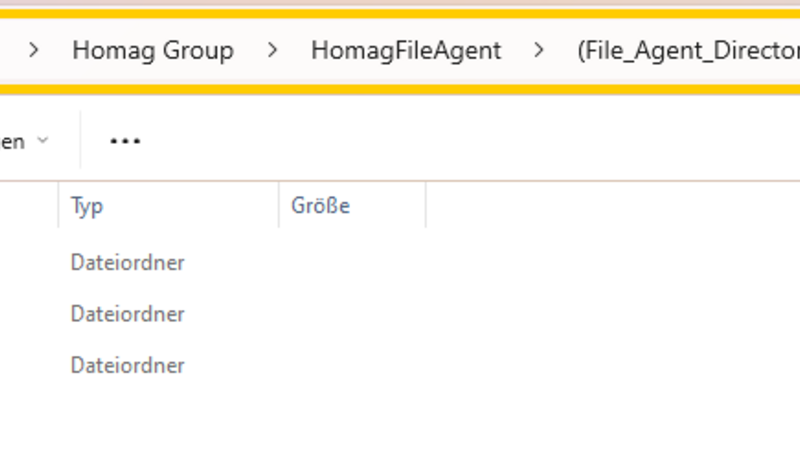This screenshot has width=800, height=450.
Task: Expand the chevron left of Homag Group
Action: coord(34,50)
